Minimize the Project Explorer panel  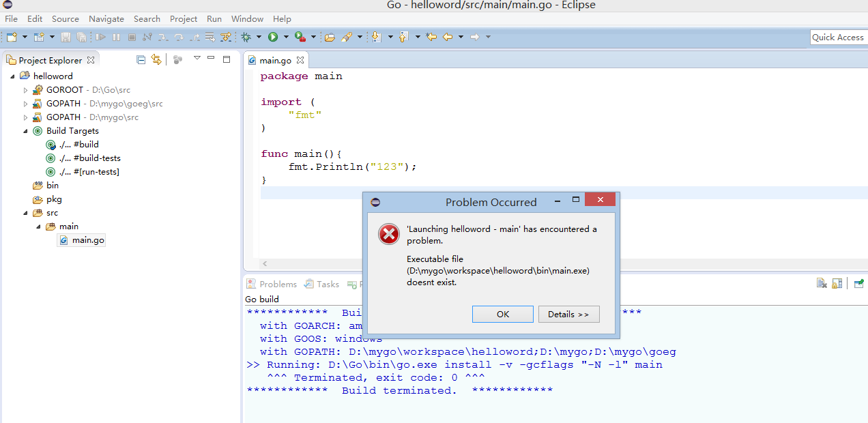pos(211,59)
